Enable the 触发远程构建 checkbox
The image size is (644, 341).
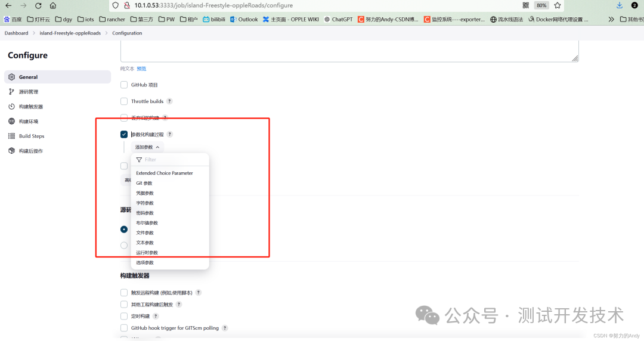click(124, 293)
